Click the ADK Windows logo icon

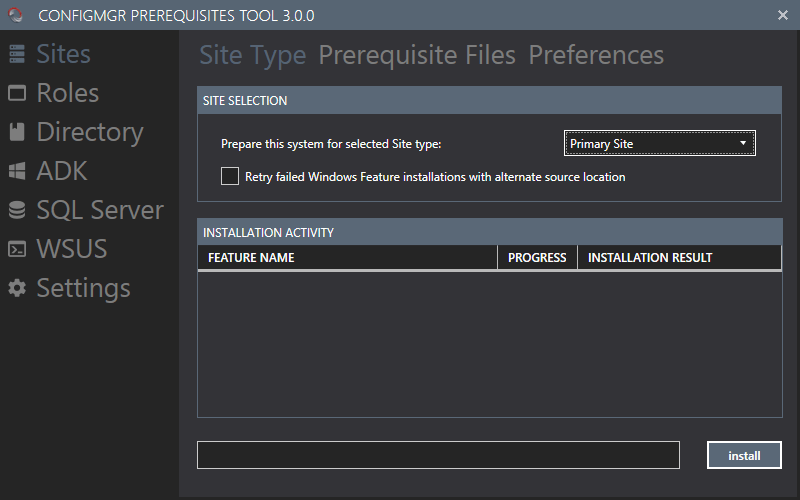click(x=17, y=171)
